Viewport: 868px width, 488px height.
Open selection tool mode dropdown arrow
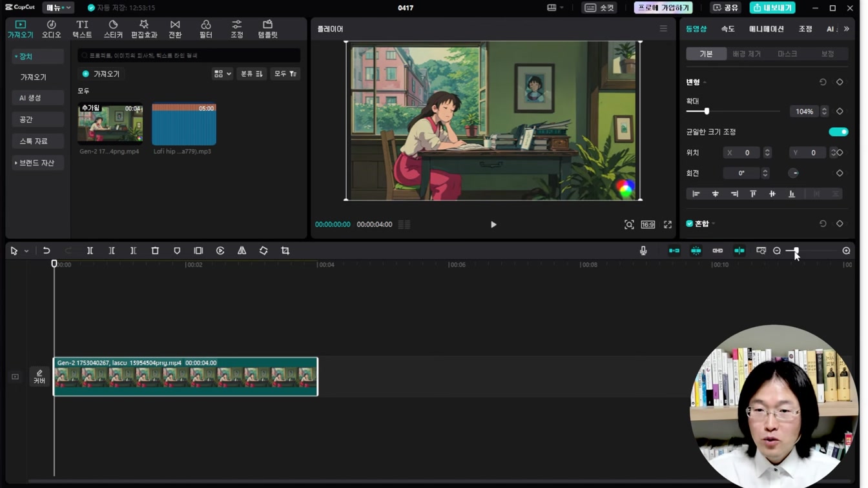pos(26,251)
